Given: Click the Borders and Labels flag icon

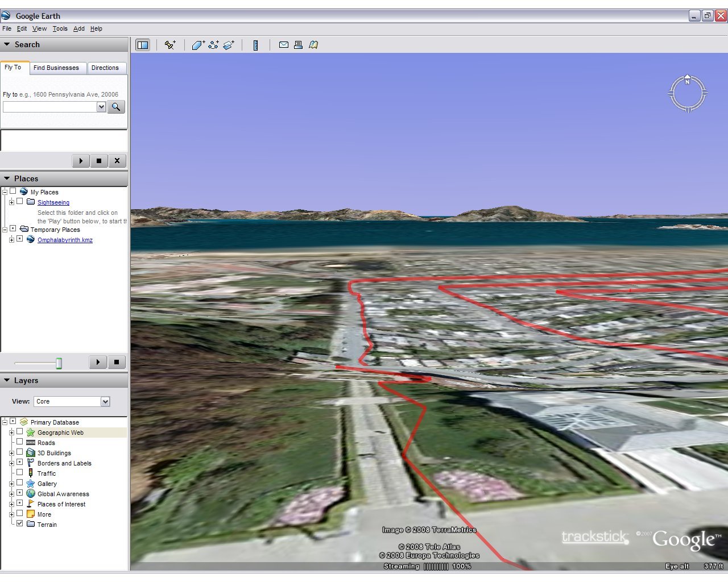Looking at the screenshot, I should coord(31,463).
